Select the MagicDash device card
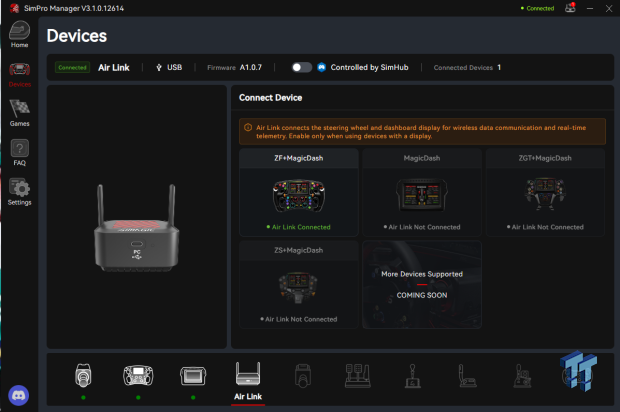Viewport: 620px width, 412px height. pyautogui.click(x=422, y=193)
